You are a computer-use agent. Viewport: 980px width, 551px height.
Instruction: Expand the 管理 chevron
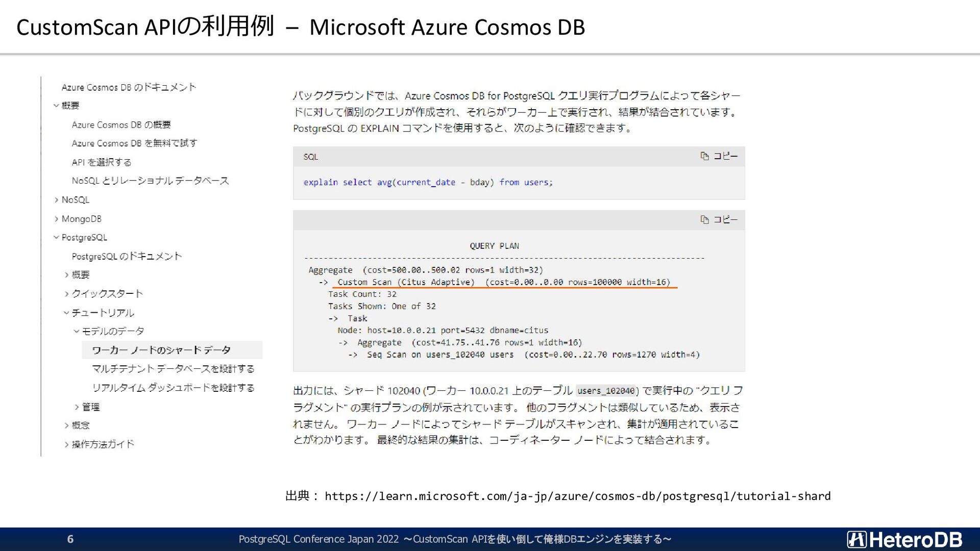77,407
